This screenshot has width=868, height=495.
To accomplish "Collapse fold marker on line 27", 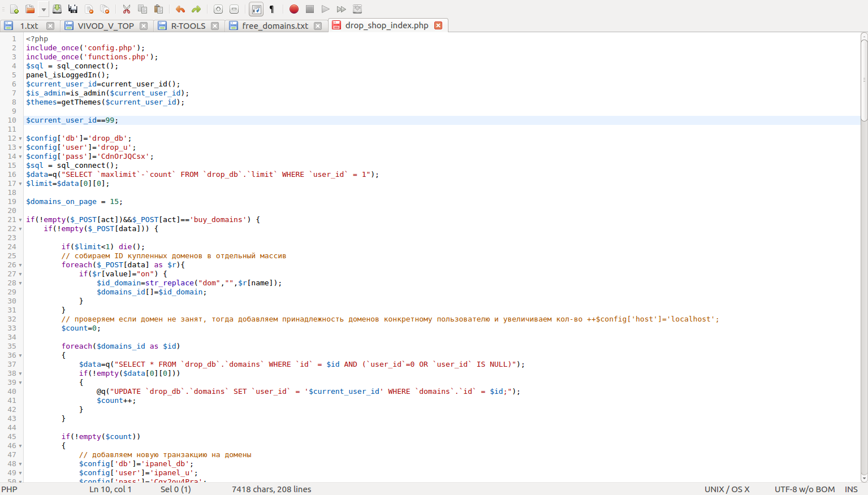I will (20, 274).
